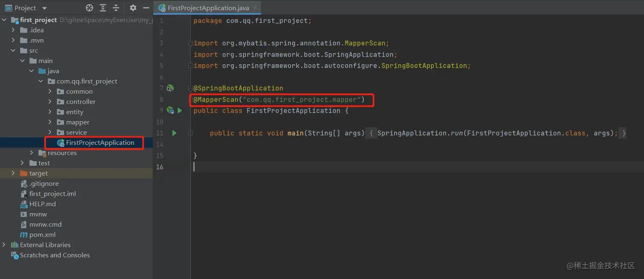Viewport: 644px width, 279px height.
Task: Click the green Run arrow on line 11
Action: (174, 133)
